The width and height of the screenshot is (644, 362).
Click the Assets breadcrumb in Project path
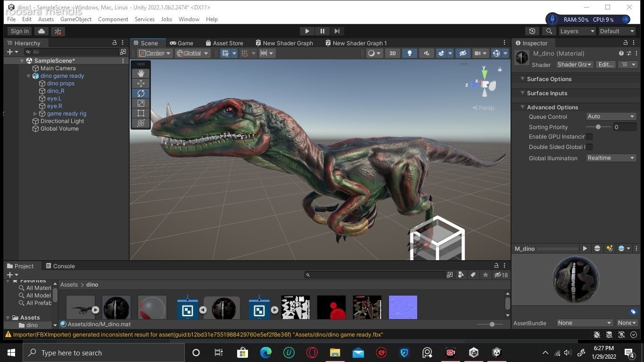pos(69,285)
